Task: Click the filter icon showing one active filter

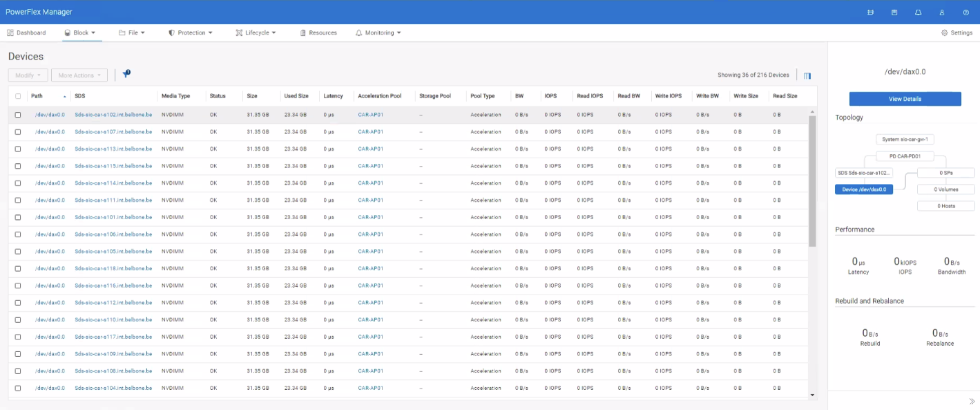Action: tap(126, 72)
